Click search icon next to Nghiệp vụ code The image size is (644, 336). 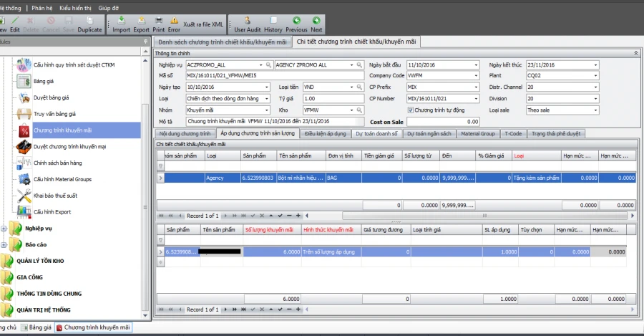pos(268,65)
